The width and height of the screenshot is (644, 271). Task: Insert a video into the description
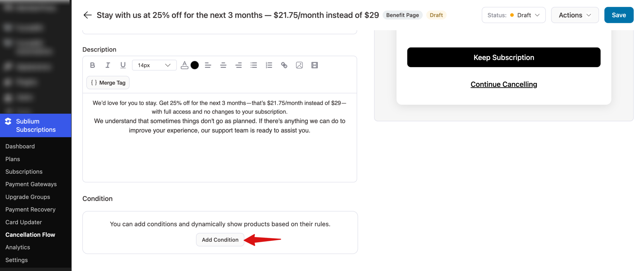[315, 65]
